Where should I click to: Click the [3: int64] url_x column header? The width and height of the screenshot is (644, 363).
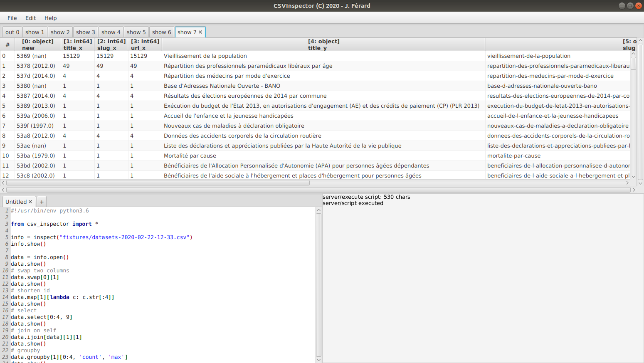pos(145,44)
